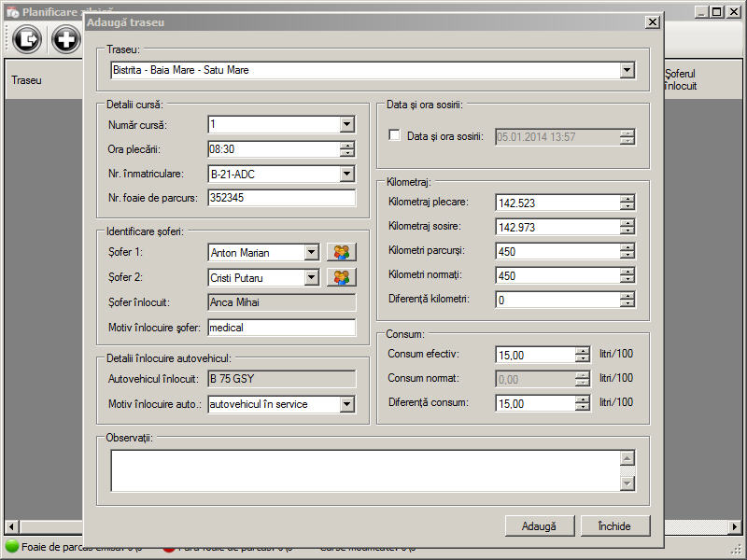Screen dimensions: 747x560
Task: Click the Ora plecării time stepper
Action: pyautogui.click(x=347, y=149)
